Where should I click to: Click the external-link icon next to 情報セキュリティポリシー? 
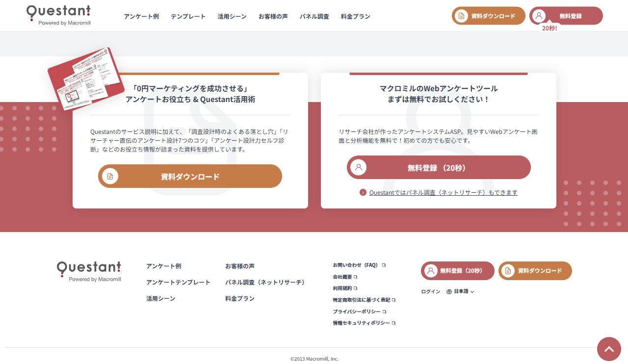point(393,323)
